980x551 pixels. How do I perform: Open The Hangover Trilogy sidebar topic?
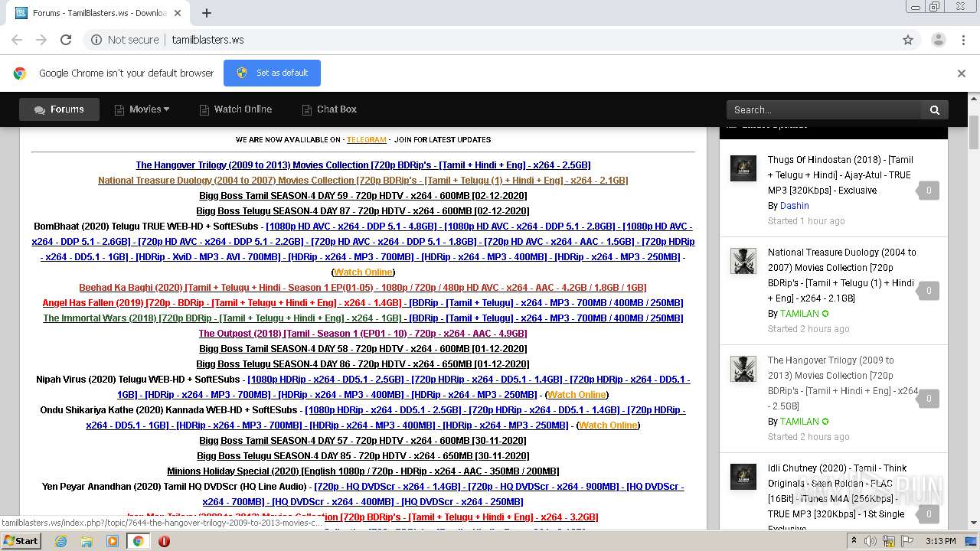842,383
